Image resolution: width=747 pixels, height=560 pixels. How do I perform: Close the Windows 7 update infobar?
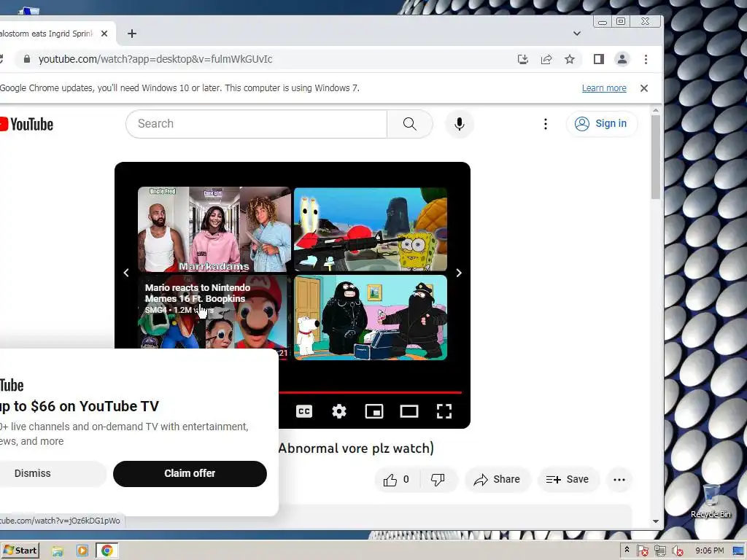[x=644, y=88]
